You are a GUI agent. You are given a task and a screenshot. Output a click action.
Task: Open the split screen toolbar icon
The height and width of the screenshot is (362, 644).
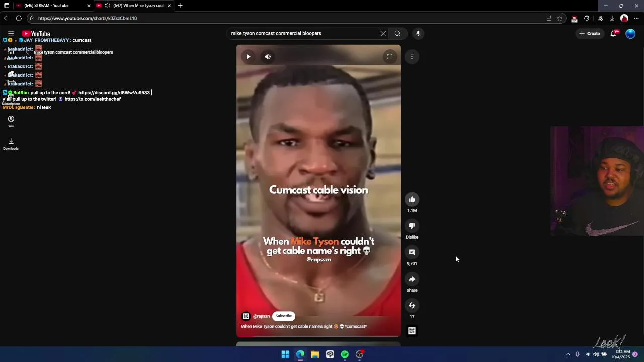[549, 18]
